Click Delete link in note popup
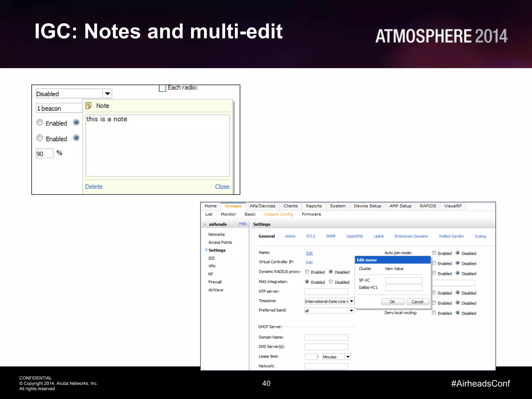 94,187
